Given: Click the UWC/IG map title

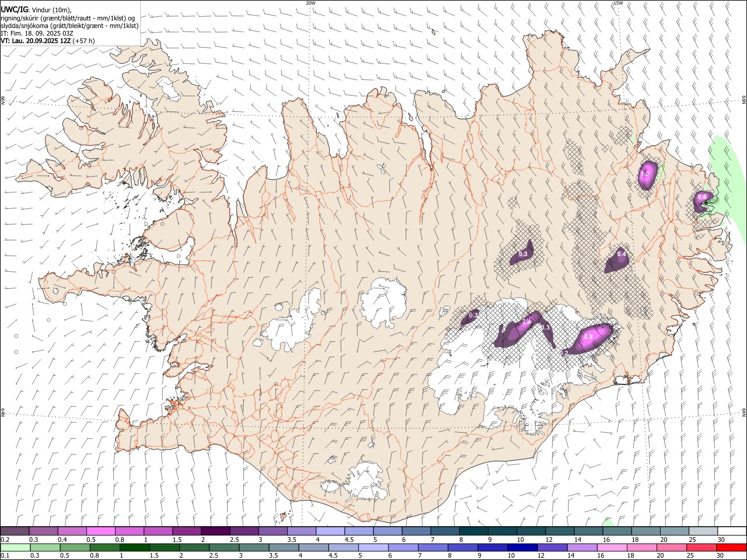Looking at the screenshot, I should click(14, 10).
